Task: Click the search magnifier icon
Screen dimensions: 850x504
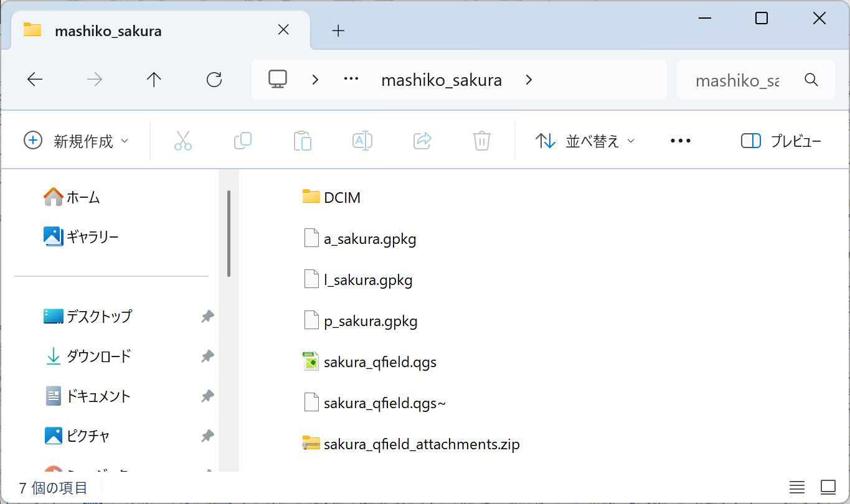Action: point(811,80)
